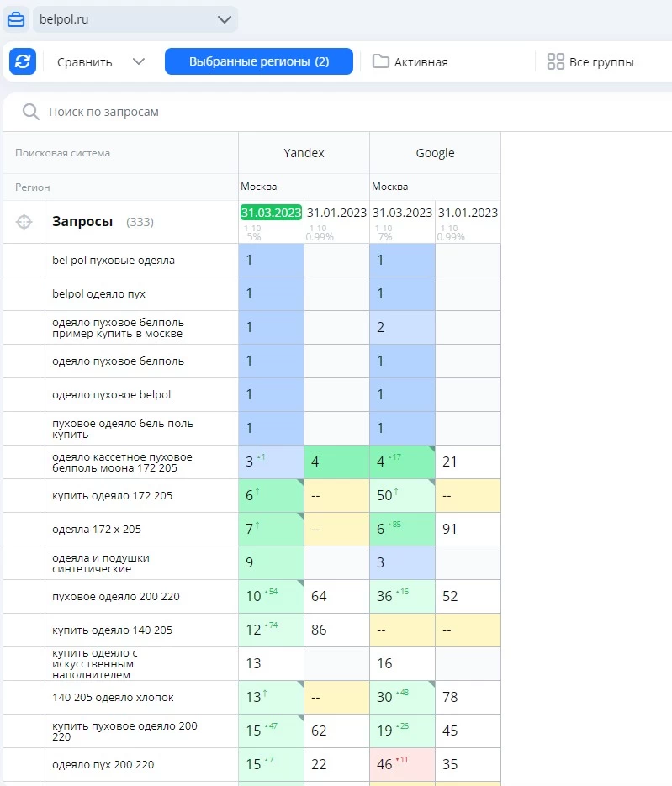Click the Запросы column heading
This screenshot has height=786, width=672.
(82, 222)
